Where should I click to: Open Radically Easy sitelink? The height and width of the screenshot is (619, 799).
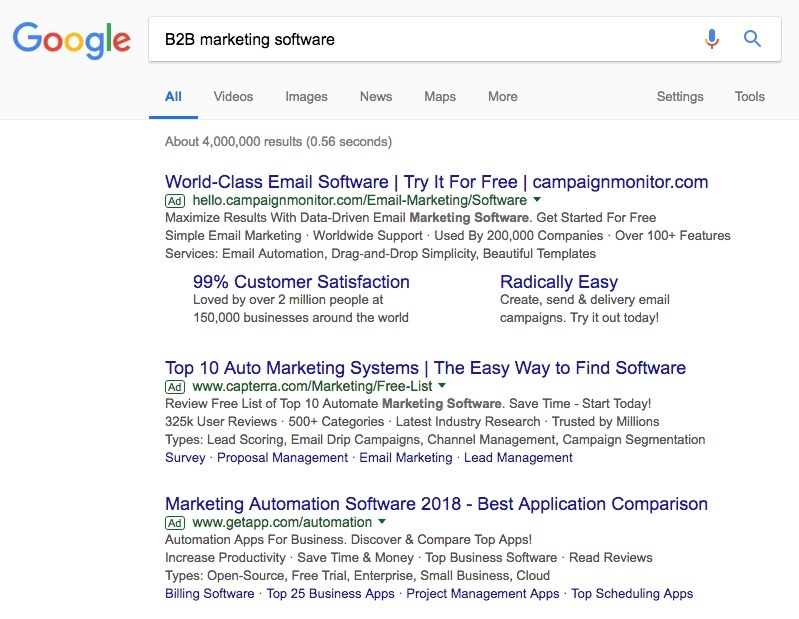559,282
